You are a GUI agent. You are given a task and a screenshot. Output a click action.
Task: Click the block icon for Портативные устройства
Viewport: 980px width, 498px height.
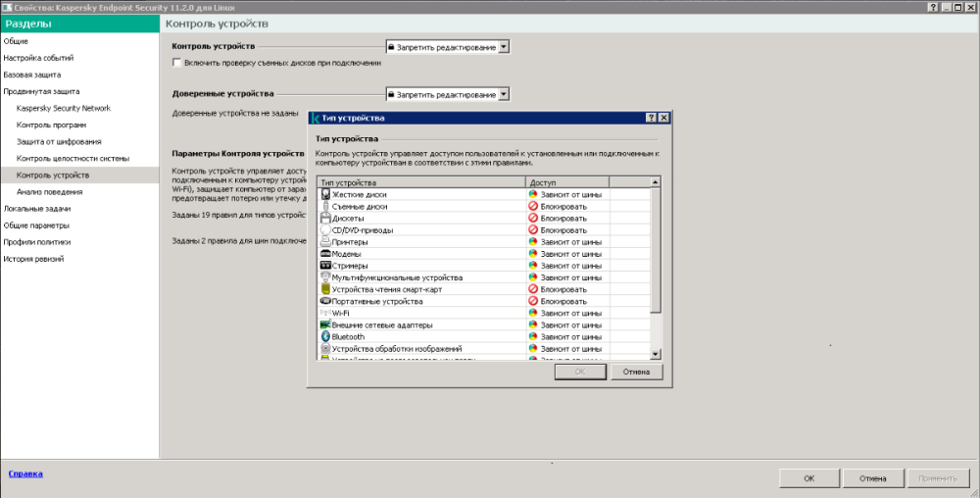tap(533, 301)
